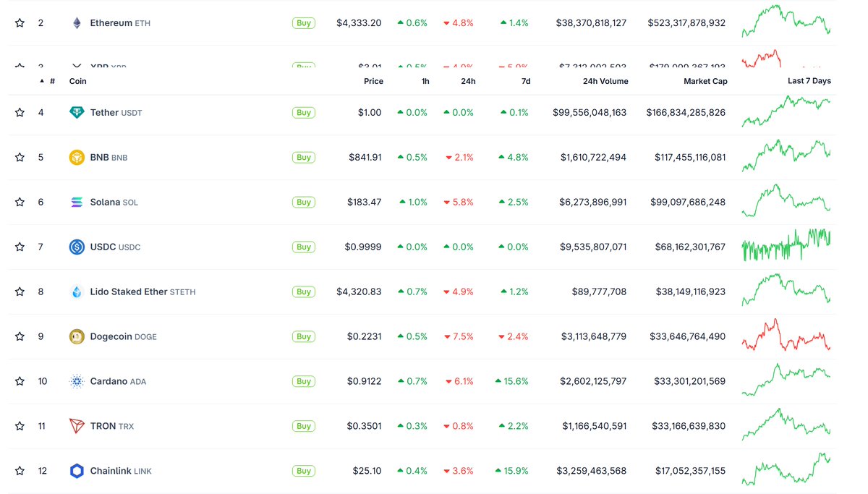Screen dimensions: 868x494
Task: Open the Lido Staked Ether STETH link
Action: point(142,291)
